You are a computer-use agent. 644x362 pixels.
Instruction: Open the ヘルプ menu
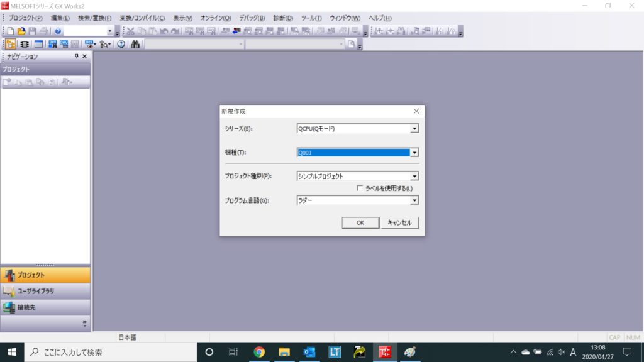380,18
